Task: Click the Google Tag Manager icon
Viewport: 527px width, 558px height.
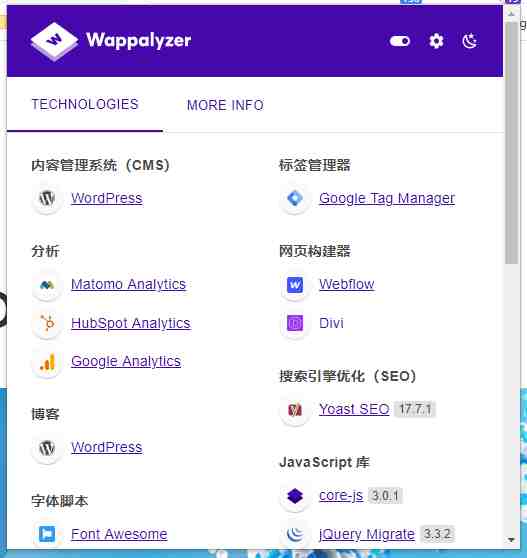Action: (295, 198)
